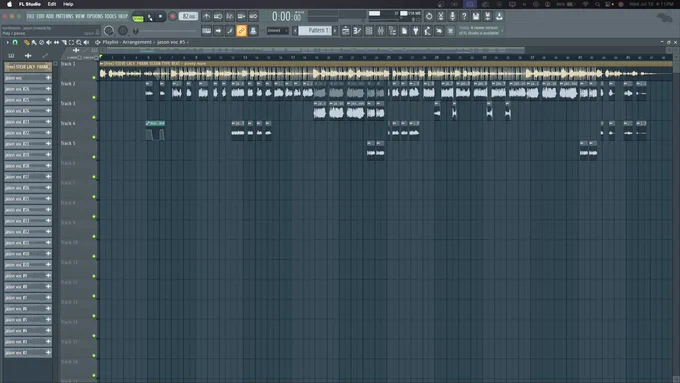
Task: Toggle the overdub/blend recording button
Action: pyautogui.click(x=242, y=16)
